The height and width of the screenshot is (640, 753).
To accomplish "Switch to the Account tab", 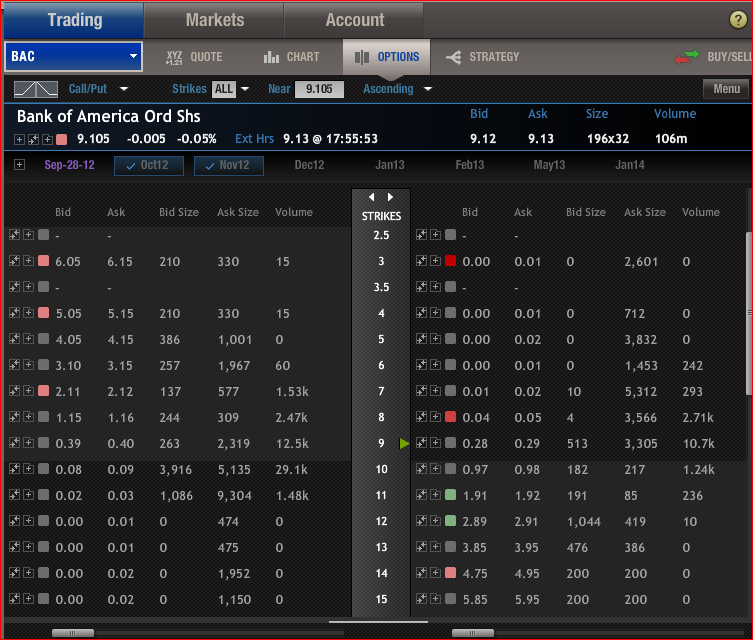I will pos(354,20).
